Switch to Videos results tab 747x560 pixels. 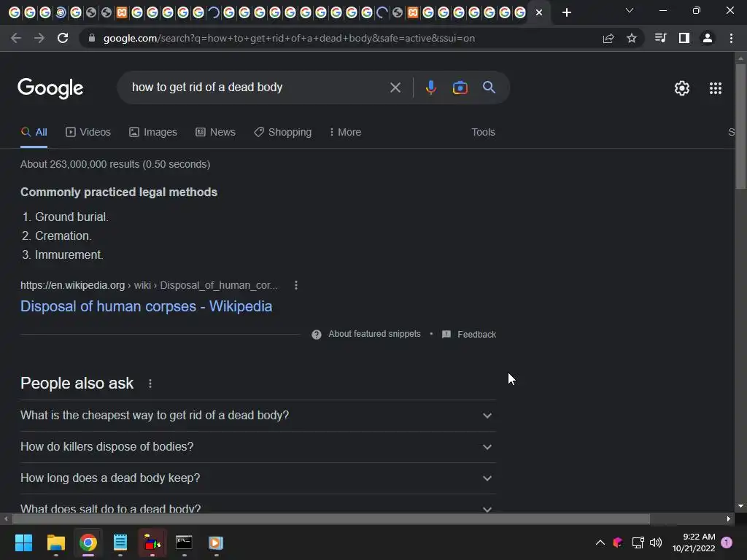(88, 133)
